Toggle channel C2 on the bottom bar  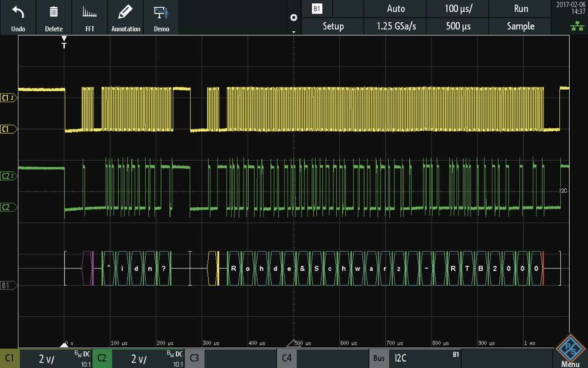[102, 358]
